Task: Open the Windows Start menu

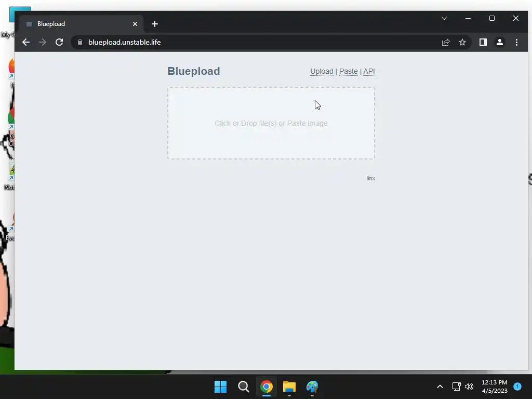Action: pyautogui.click(x=220, y=387)
